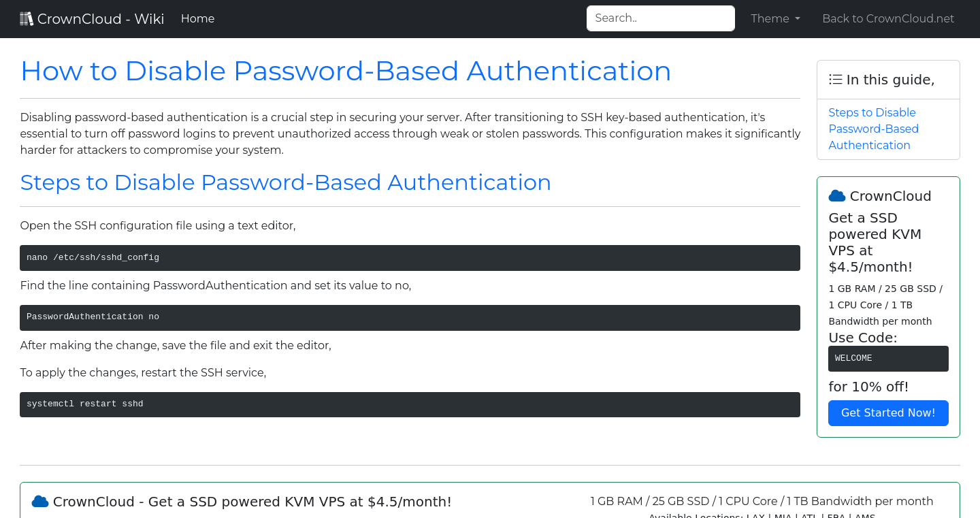The image size is (980, 518).
Task: Click inside the Search input box
Action: coord(660,18)
